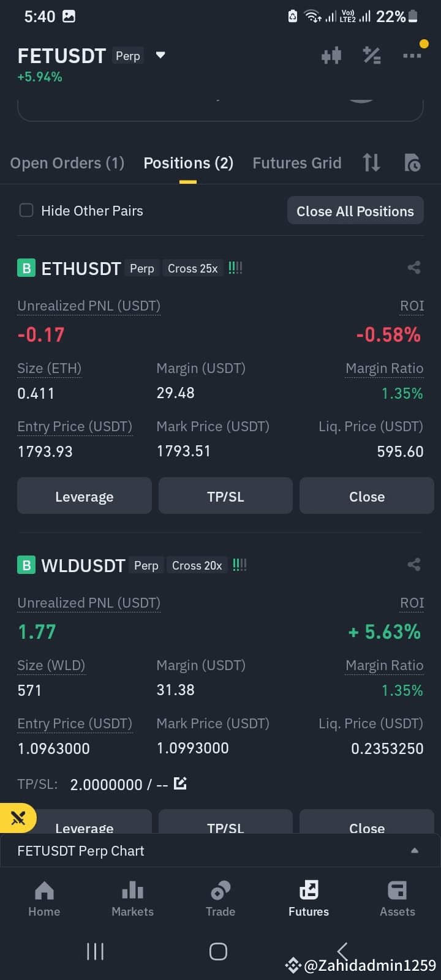Viewport: 441px width, 980px height.
Task: Open the candlestick chart icon
Action: [x=331, y=56]
